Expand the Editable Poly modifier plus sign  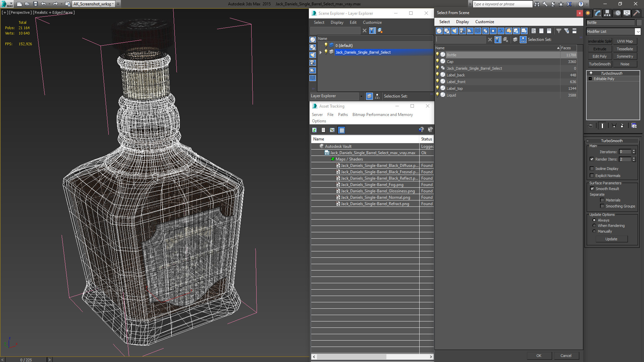pos(590,79)
